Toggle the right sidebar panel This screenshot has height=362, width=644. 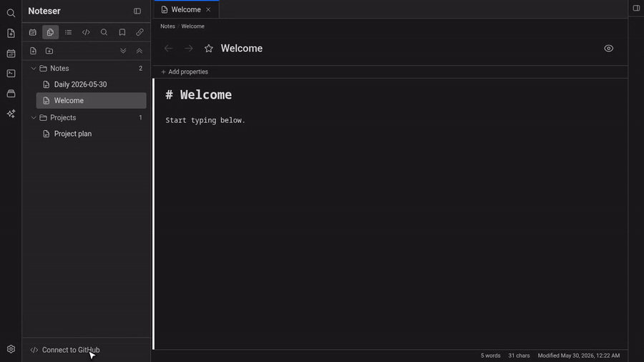(x=636, y=8)
